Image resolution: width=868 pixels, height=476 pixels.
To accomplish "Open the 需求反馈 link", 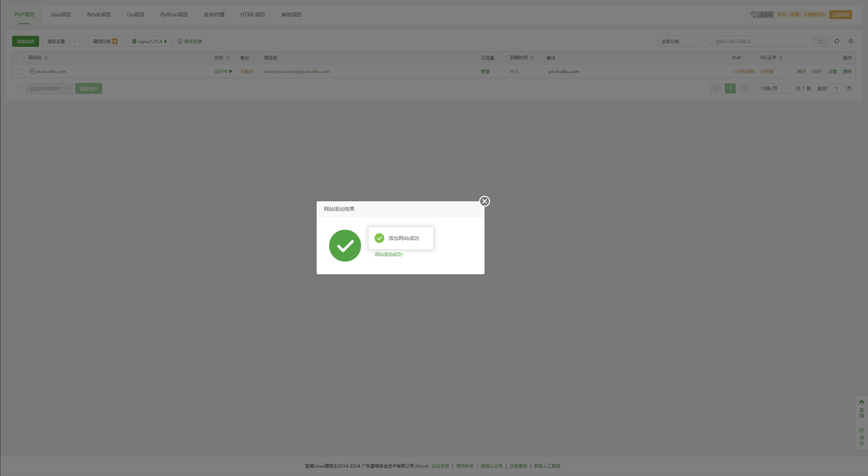I will (190, 41).
